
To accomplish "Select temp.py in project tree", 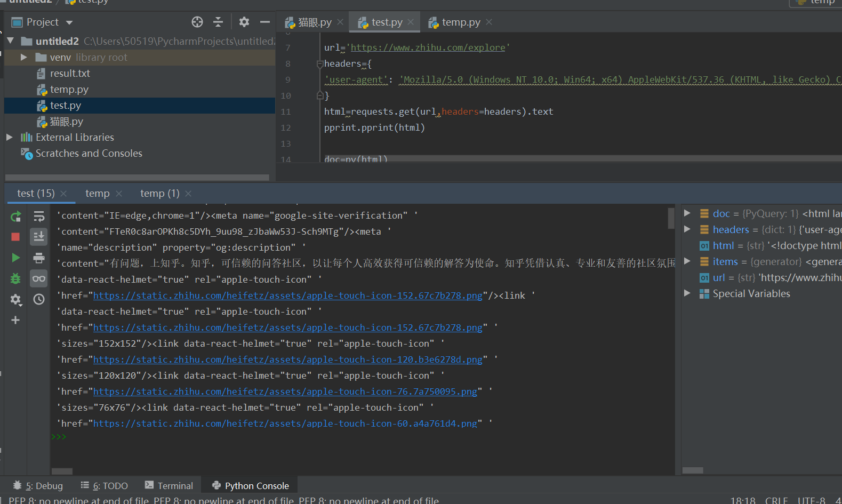I will tap(69, 89).
